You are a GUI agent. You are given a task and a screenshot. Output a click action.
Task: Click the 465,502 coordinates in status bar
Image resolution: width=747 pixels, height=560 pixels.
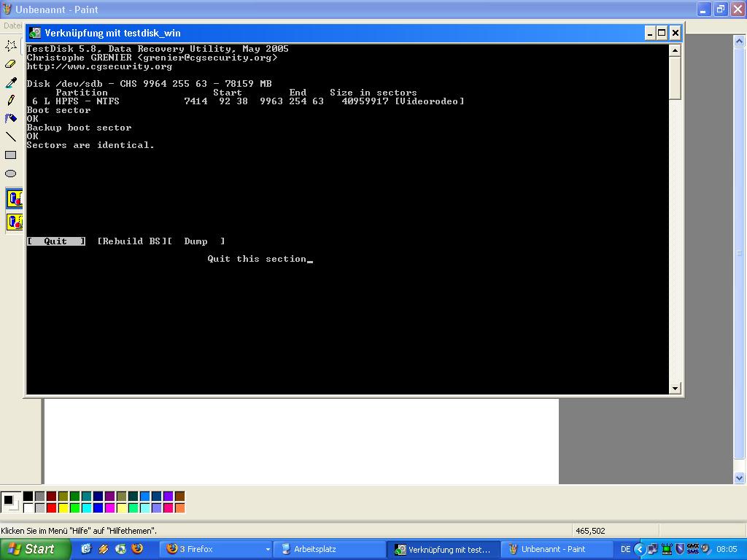(x=589, y=531)
